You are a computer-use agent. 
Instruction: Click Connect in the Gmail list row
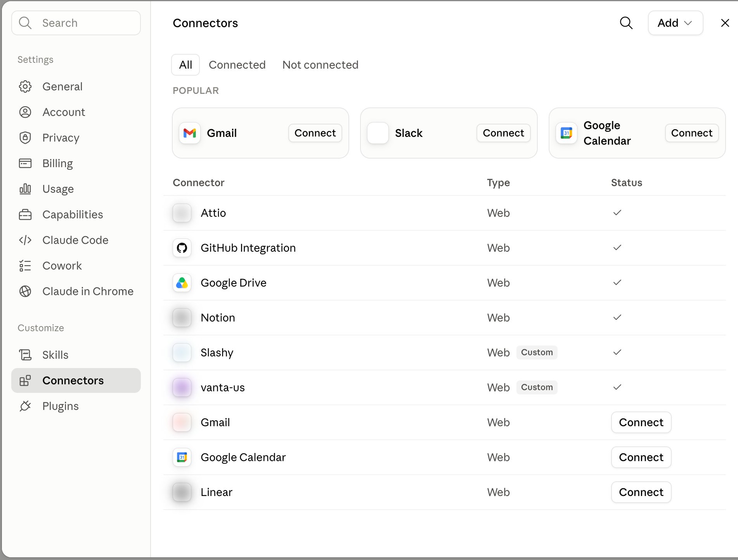(641, 422)
